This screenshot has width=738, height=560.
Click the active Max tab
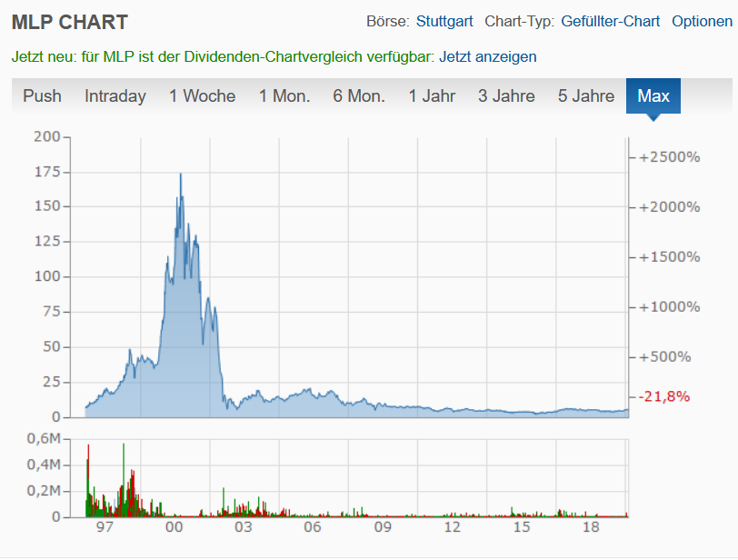(x=653, y=96)
